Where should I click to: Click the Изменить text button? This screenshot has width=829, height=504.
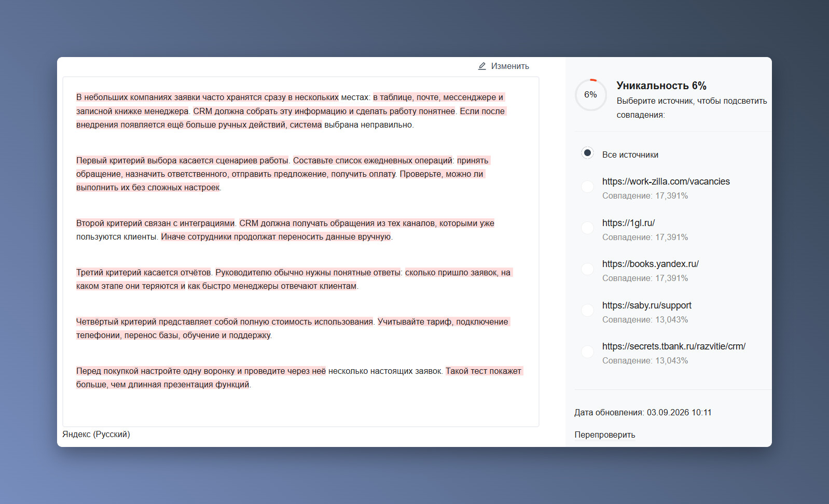(x=510, y=66)
